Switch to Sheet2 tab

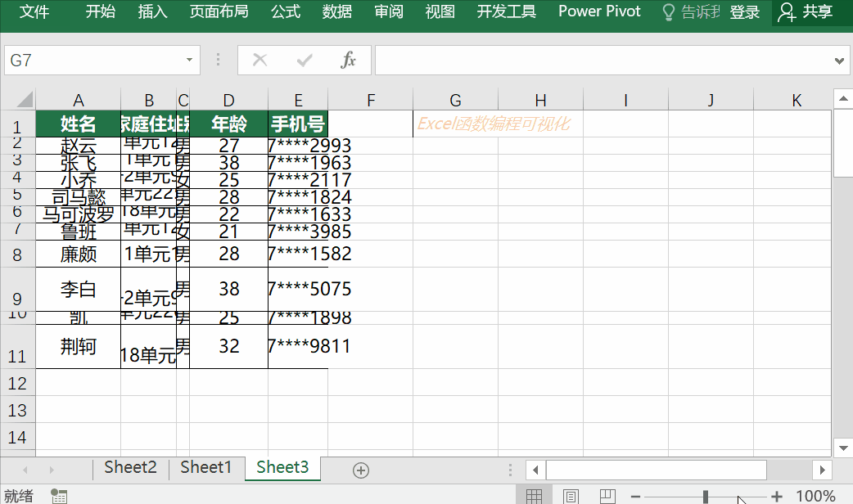tap(130, 467)
